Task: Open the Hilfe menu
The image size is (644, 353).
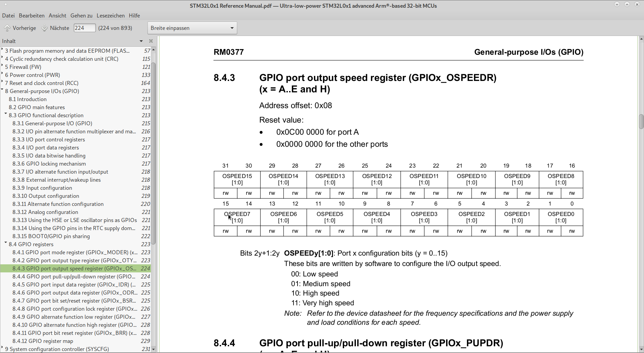Action: coord(135,15)
